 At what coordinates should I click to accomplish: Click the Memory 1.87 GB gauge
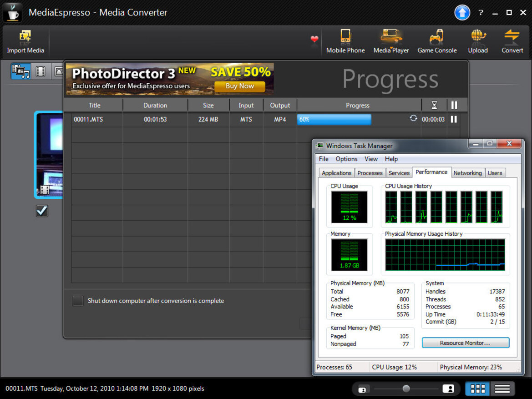(349, 254)
